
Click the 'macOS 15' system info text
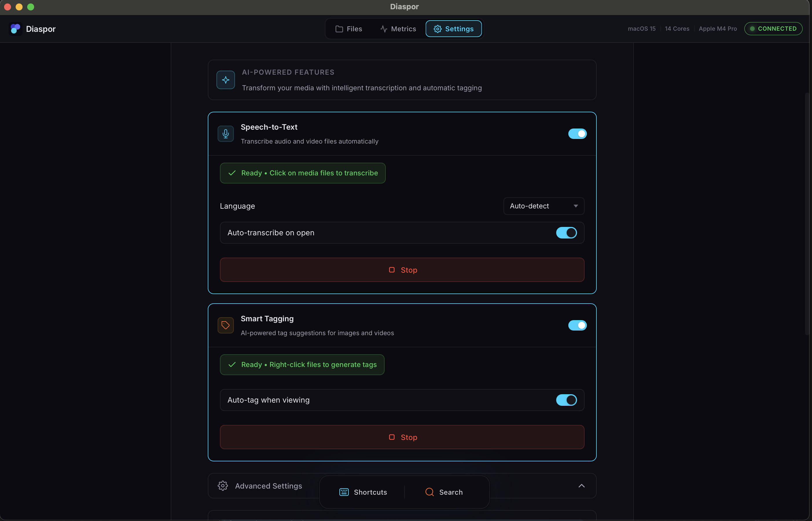(642, 29)
